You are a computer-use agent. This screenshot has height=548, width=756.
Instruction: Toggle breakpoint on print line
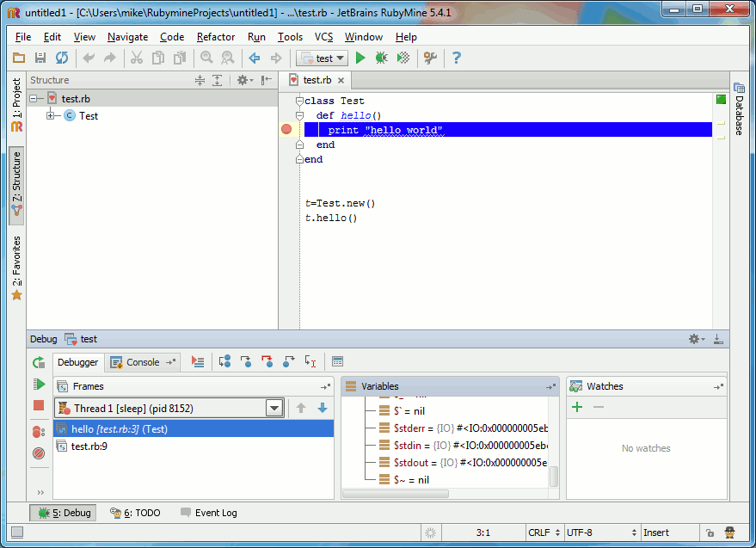[286, 129]
